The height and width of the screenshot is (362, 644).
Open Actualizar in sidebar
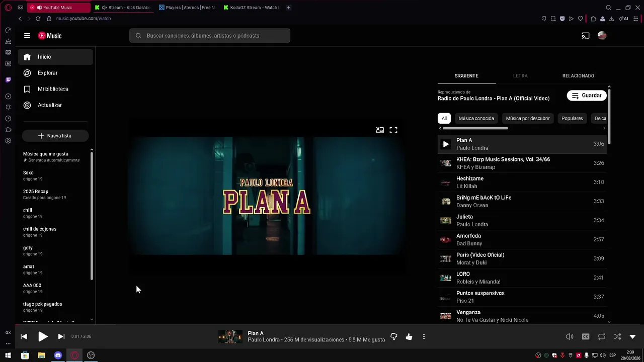(x=55, y=105)
